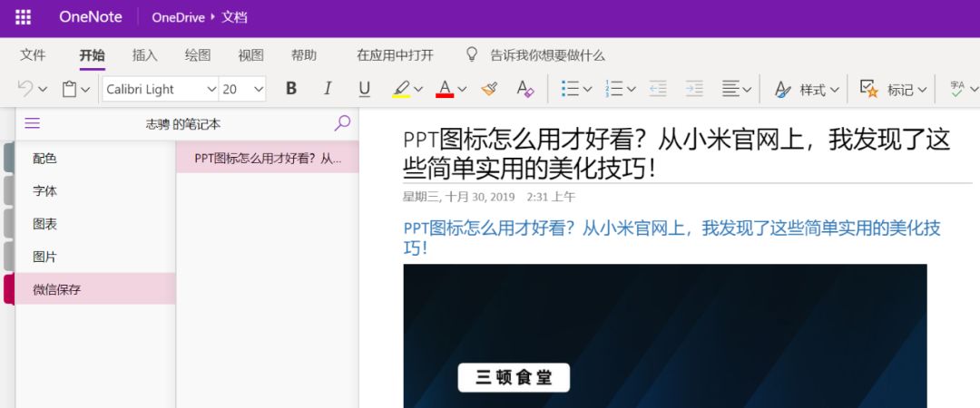
Task: Click the paragraph alignment icon
Action: [x=730, y=90]
